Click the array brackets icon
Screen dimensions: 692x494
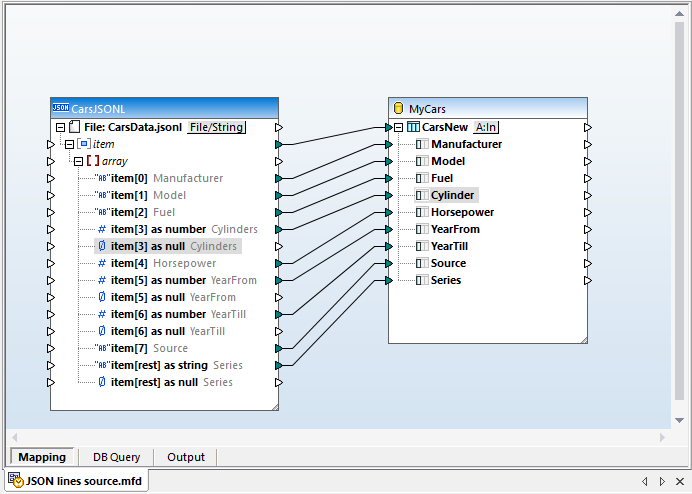92,161
